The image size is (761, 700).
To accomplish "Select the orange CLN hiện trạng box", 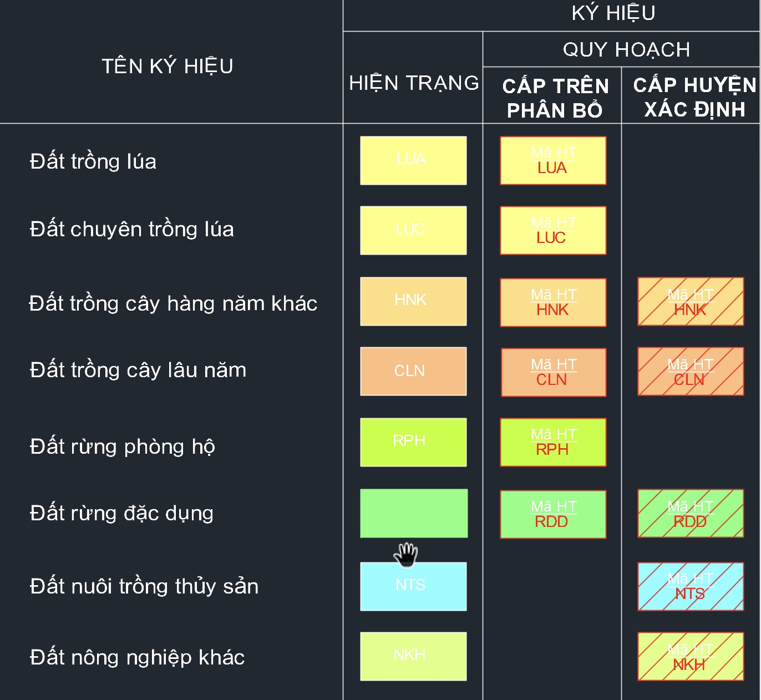I will [x=413, y=371].
